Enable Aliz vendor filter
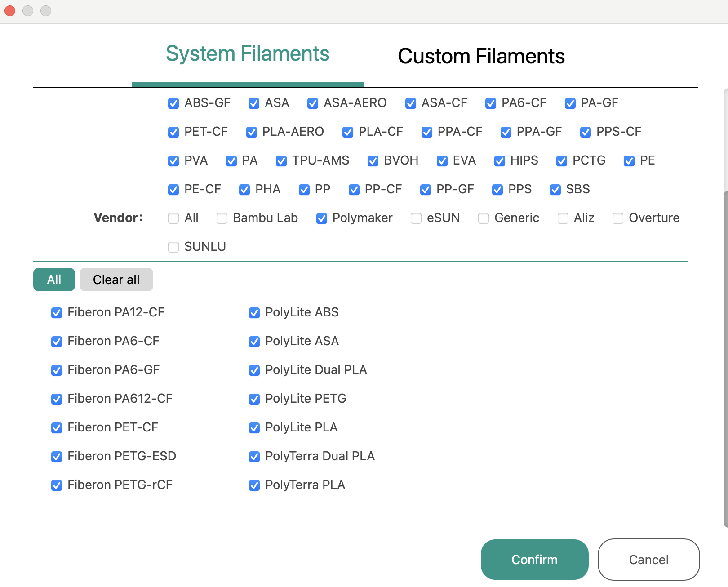728x587 pixels. (563, 218)
